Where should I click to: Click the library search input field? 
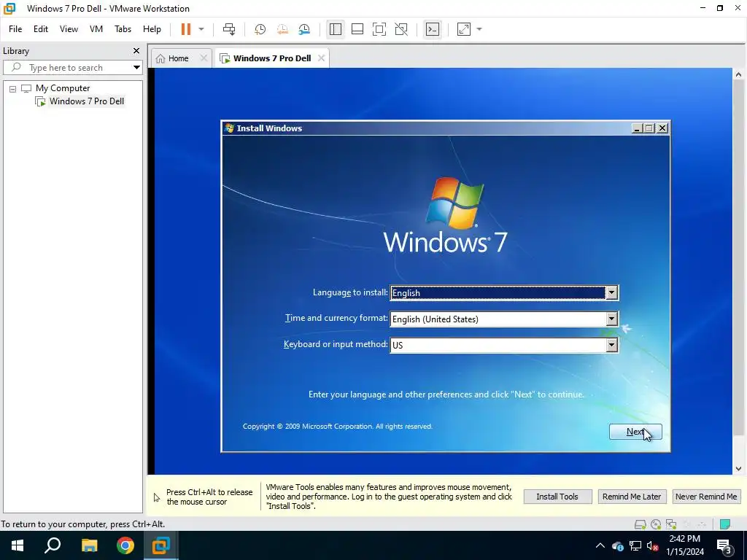(x=66, y=68)
